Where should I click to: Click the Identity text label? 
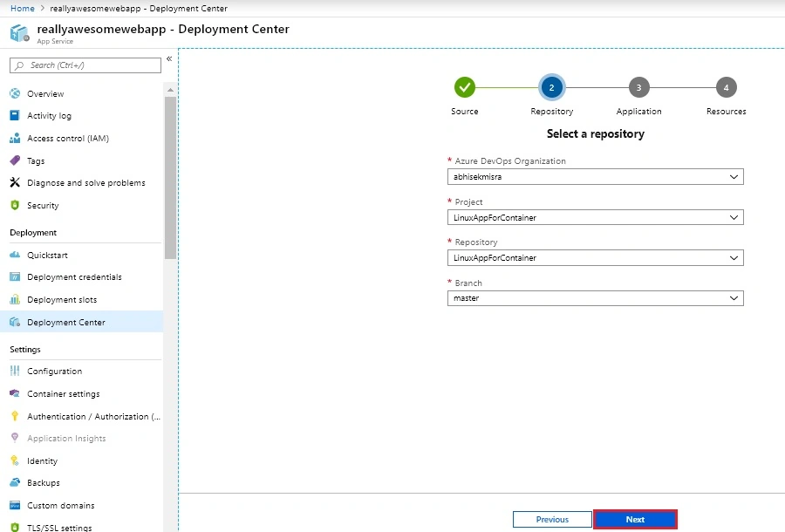42,461
